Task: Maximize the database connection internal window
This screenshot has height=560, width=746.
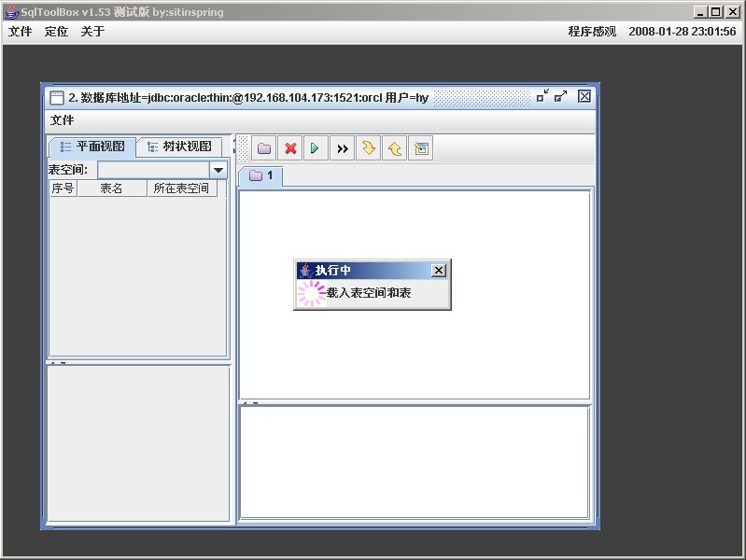Action: coord(561,95)
